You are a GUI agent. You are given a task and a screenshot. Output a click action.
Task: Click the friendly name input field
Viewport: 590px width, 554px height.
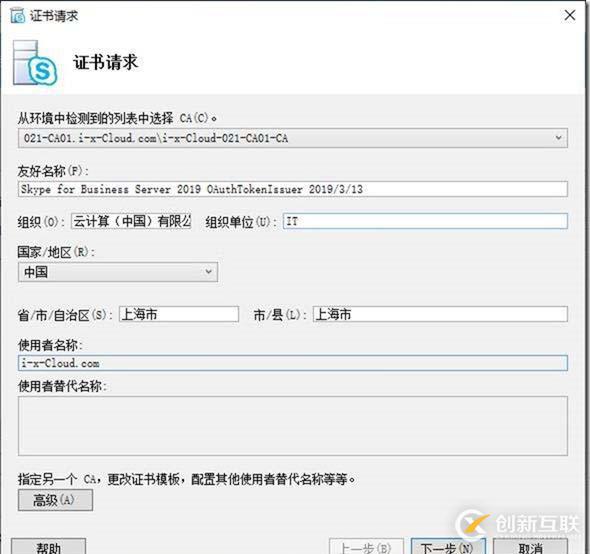pyautogui.click(x=293, y=189)
